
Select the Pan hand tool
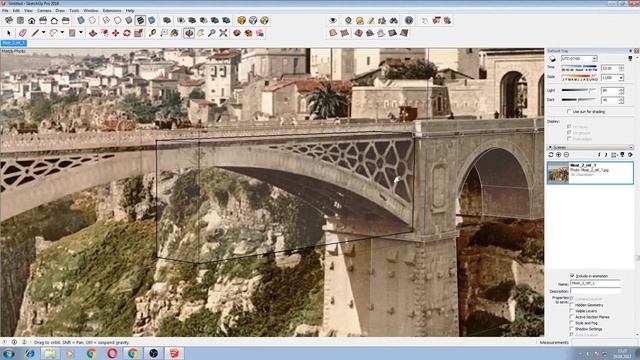(200, 33)
